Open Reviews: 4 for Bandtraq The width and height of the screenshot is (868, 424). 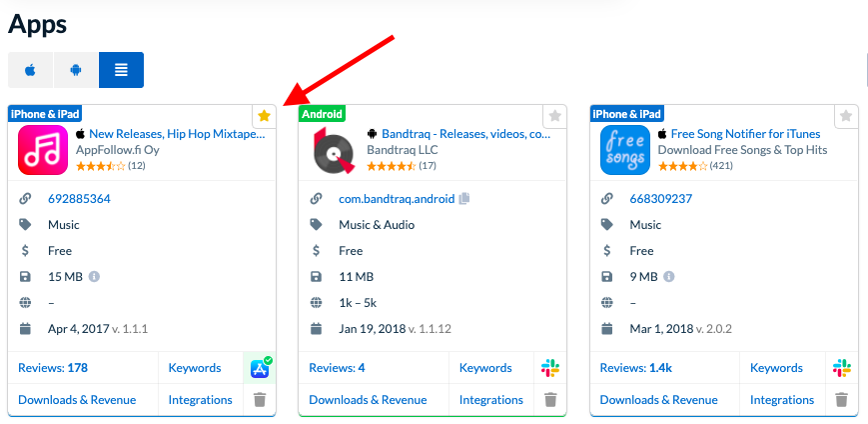pos(337,367)
